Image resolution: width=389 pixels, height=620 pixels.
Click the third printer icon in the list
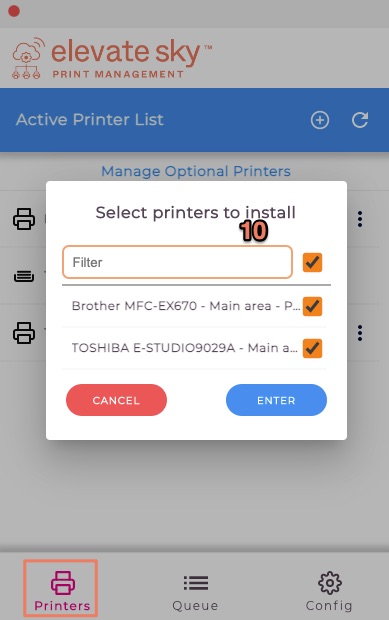[x=24, y=333]
